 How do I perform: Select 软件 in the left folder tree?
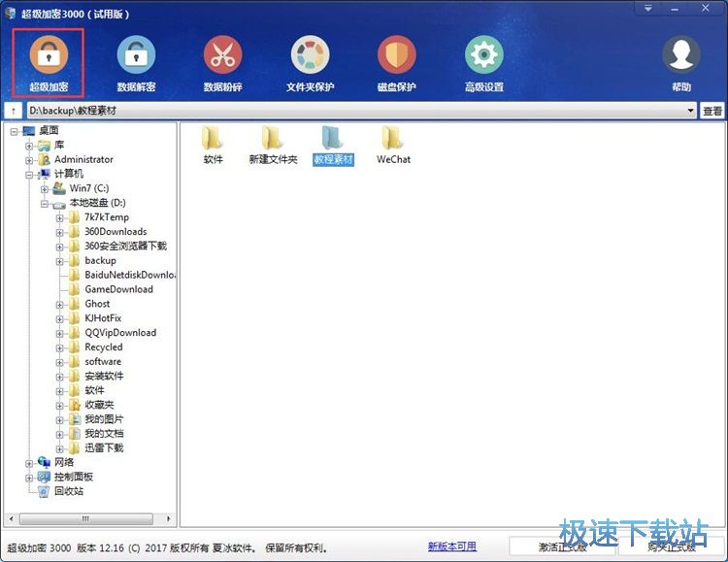tap(94, 390)
